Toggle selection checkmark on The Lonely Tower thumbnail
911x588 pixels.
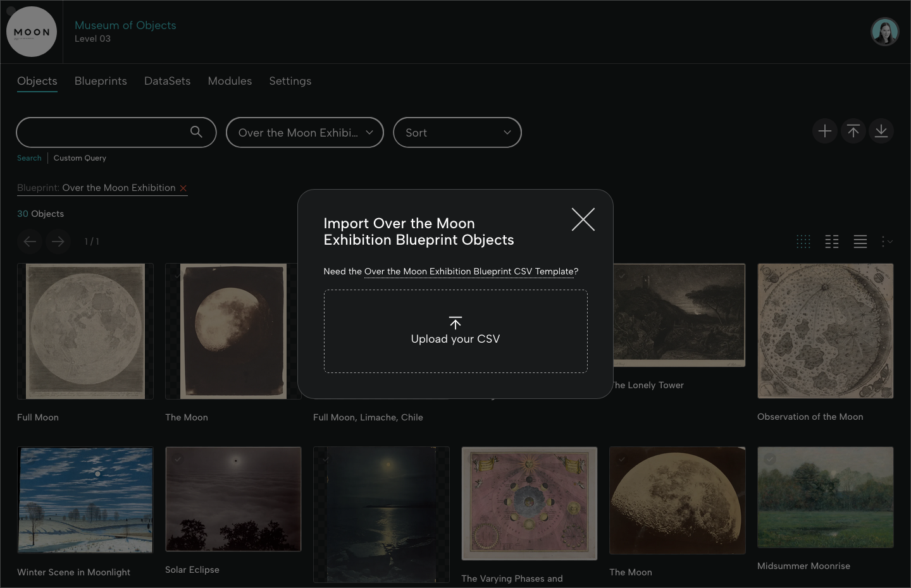point(623,276)
